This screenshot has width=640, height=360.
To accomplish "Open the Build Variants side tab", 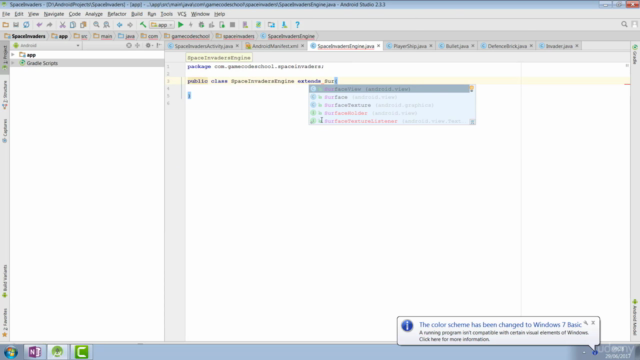I will (5, 281).
